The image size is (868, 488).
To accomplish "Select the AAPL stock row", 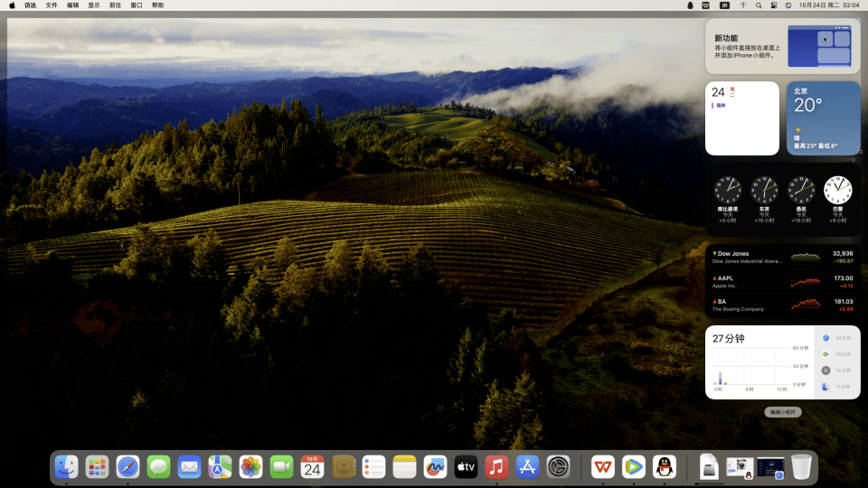I will 782,282.
